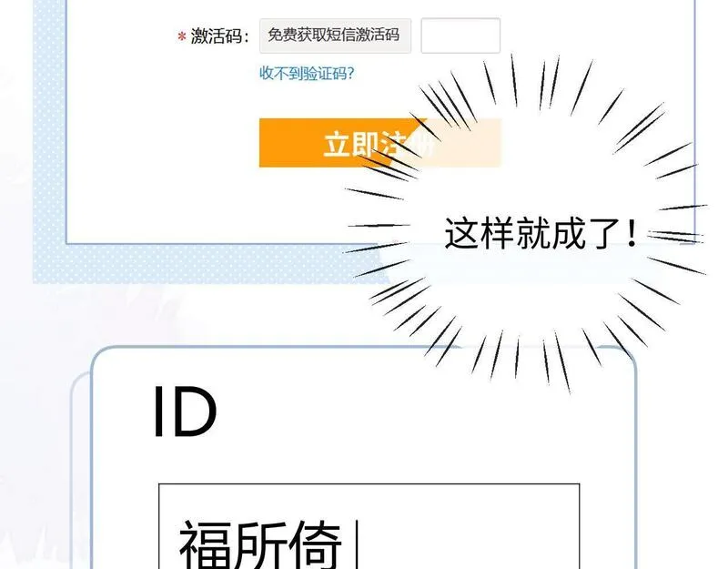Click the 激活码 field label
Viewport: 728px width, 569px height.
(219, 36)
